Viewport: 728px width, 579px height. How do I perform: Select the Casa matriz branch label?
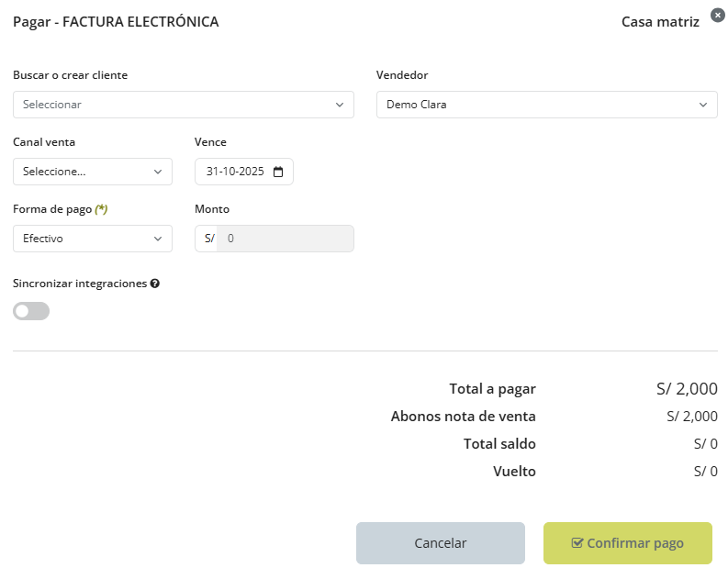click(660, 21)
